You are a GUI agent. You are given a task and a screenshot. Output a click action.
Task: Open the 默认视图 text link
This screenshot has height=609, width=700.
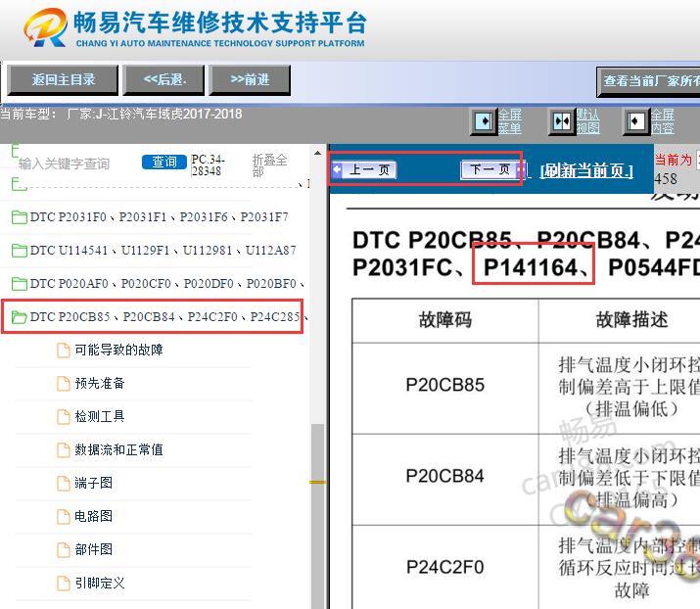click(x=587, y=121)
